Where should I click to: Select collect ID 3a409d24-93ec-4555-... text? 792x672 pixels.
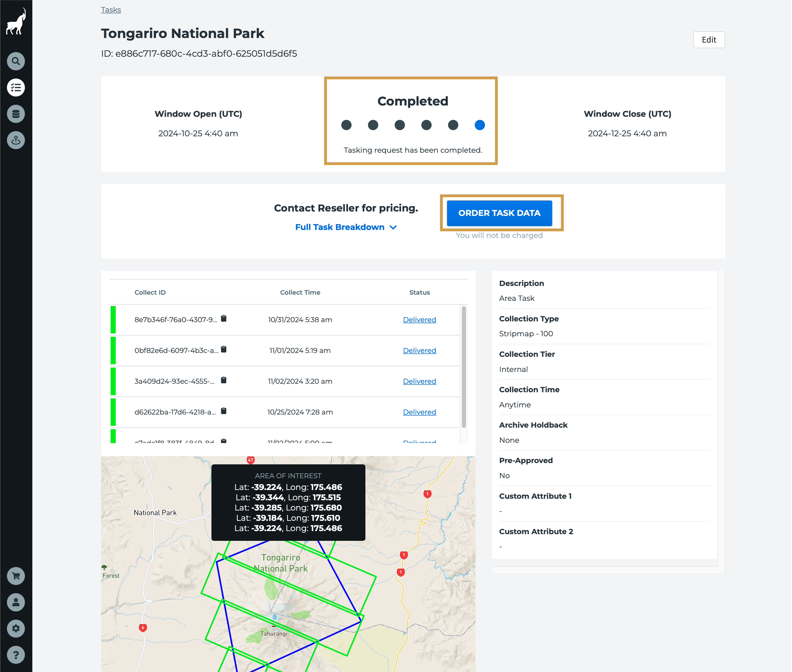[x=175, y=381]
